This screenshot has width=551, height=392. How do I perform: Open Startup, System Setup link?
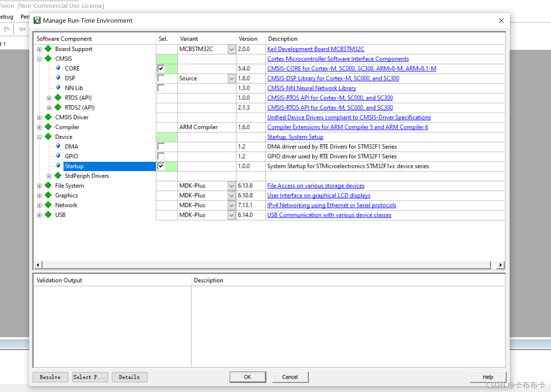point(295,137)
